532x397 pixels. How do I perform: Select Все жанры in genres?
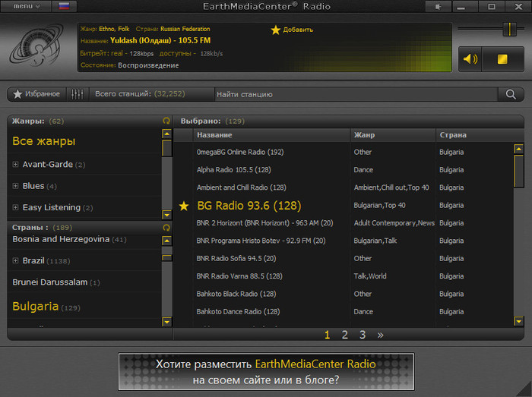(x=44, y=141)
